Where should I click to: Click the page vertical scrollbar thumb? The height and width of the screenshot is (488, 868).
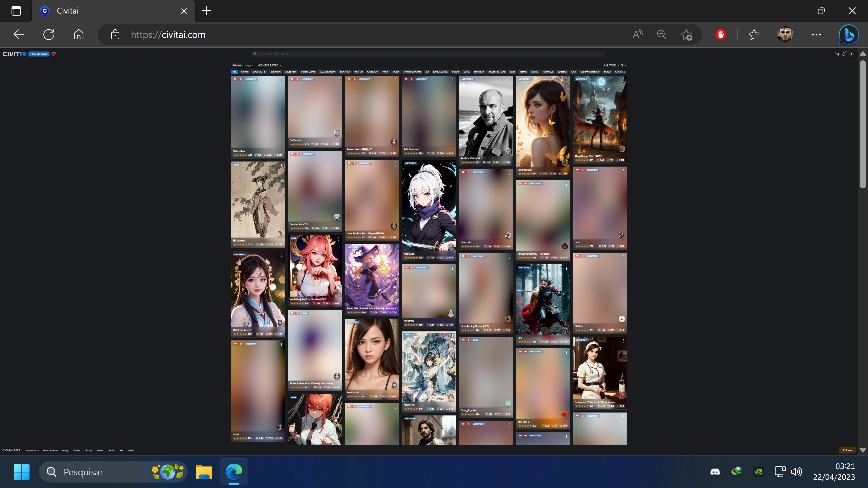863,125
